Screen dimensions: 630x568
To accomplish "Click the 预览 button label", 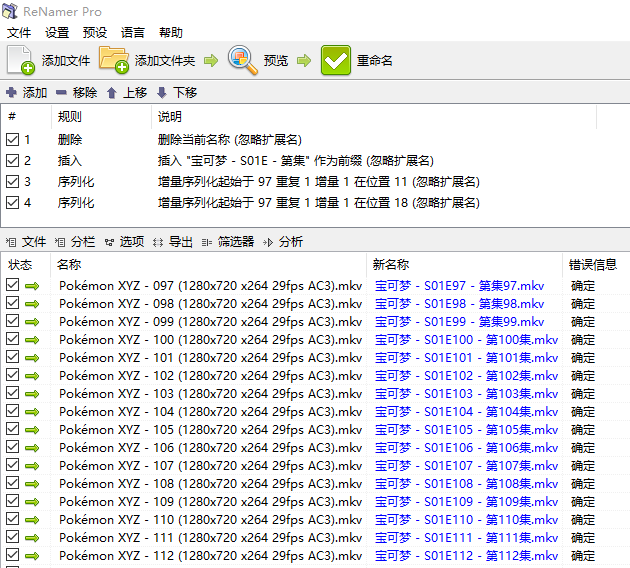I will click(x=276, y=61).
